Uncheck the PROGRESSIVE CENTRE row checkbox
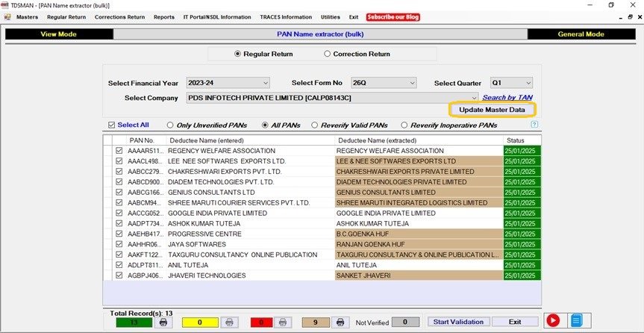 pyautogui.click(x=119, y=234)
